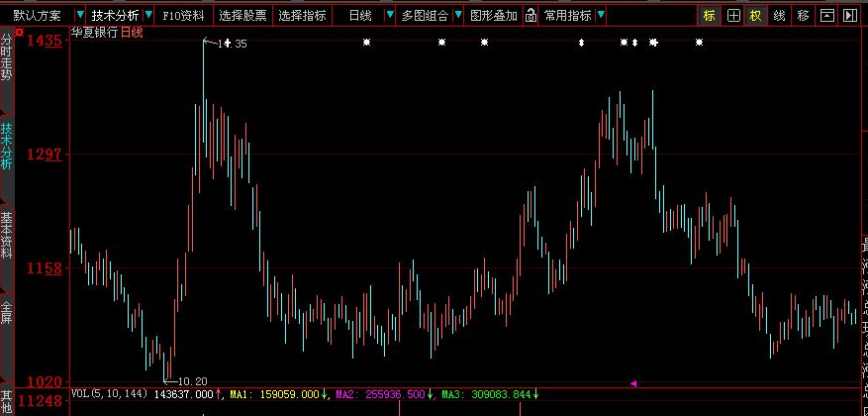Screen dimensions: 868x416
Task: Click 图形叠加 overlay chart button
Action: coord(494,15)
